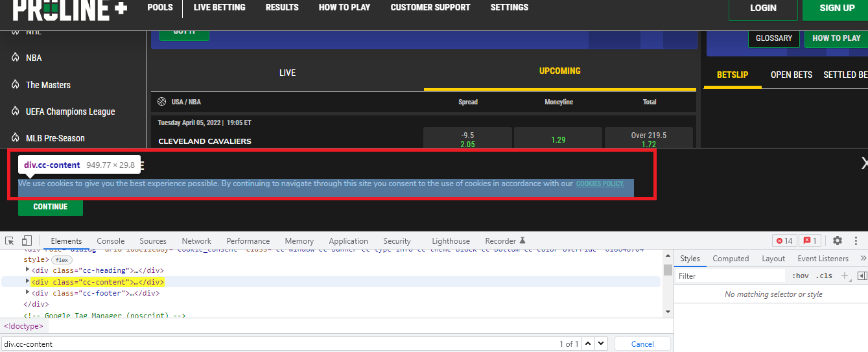Click the green HOW TO PLAY button
The image size is (868, 352).
(x=836, y=38)
